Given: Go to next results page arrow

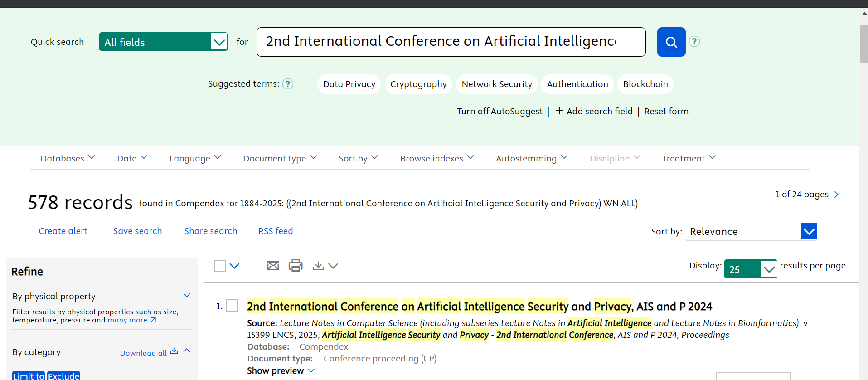Looking at the screenshot, I should (x=837, y=195).
